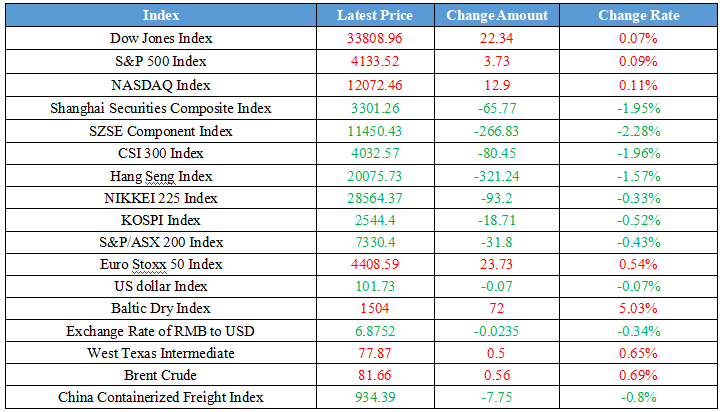723x412 pixels.
Task: Select the NIKKEI 225 Index cell
Action: click(x=162, y=199)
